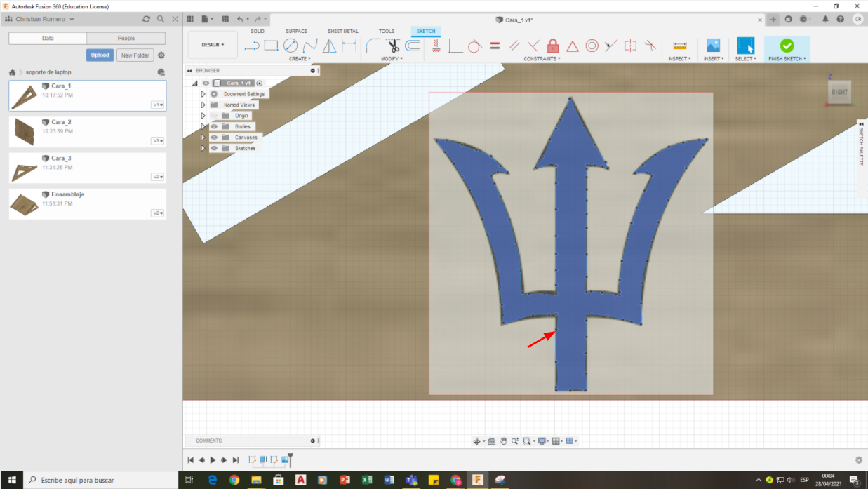Click timeline Play button
The image size is (868, 489).
213,460
